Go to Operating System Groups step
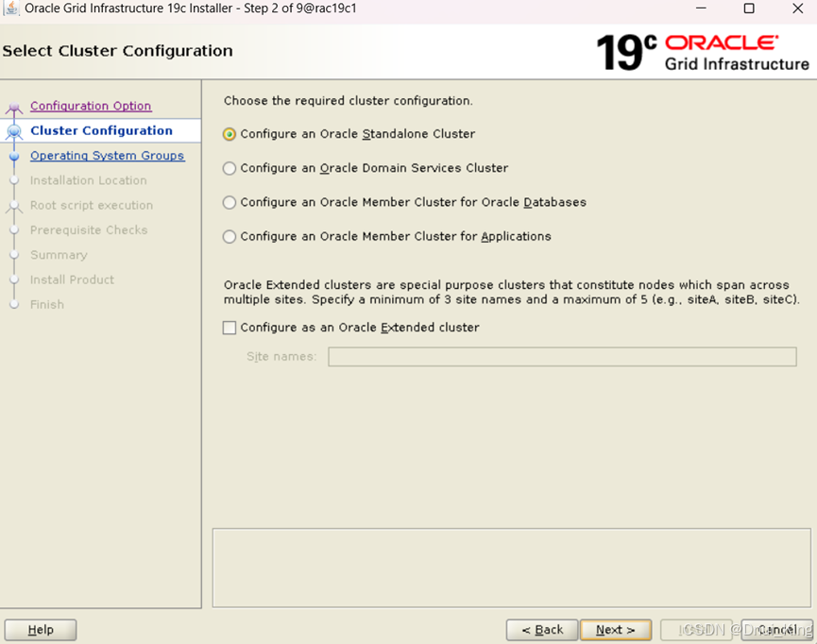 point(107,156)
